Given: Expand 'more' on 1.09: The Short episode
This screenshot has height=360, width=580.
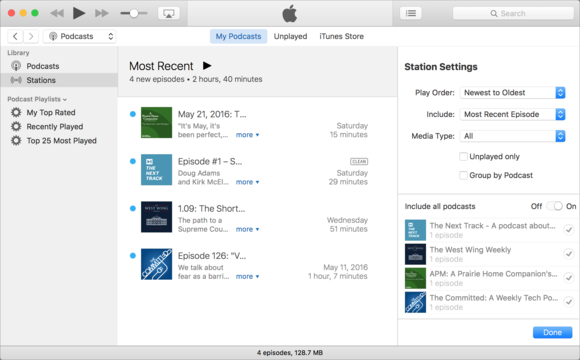Looking at the screenshot, I should tap(247, 229).
